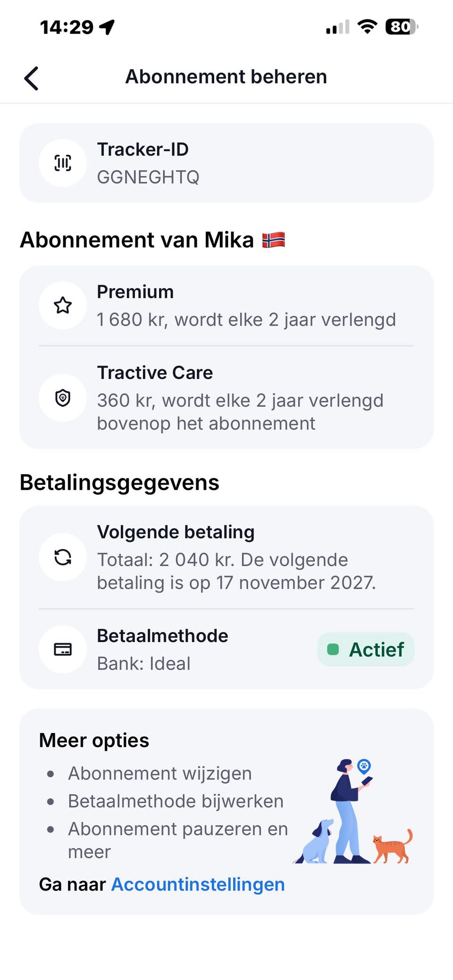Tap the Wi-Fi status icon
Screen dimensions: 453x980
pos(367,27)
